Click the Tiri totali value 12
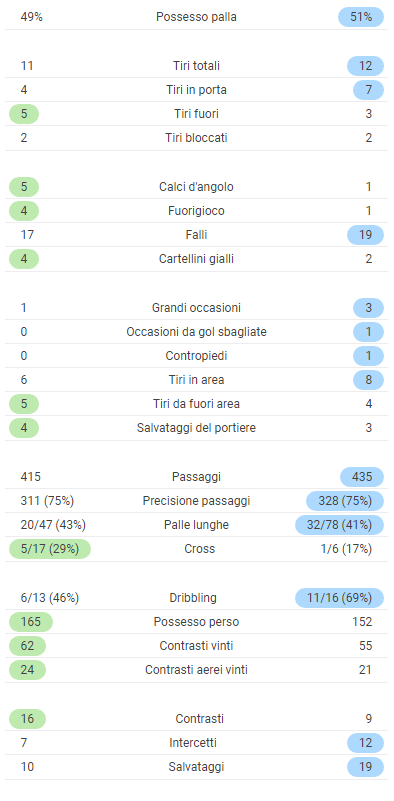 tap(365, 66)
